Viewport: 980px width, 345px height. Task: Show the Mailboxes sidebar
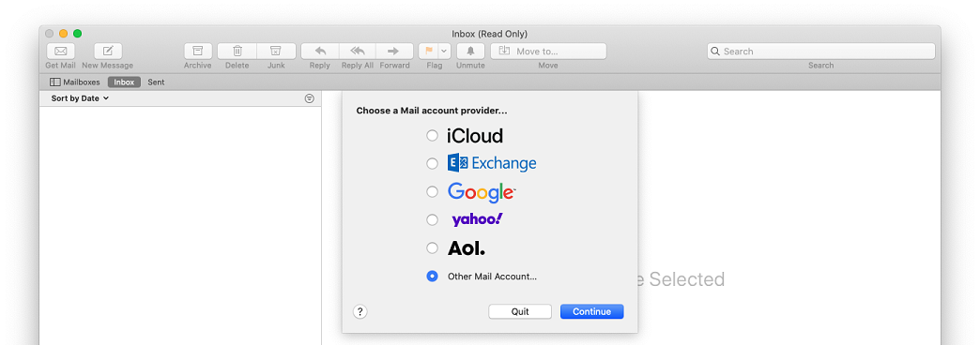(x=75, y=82)
